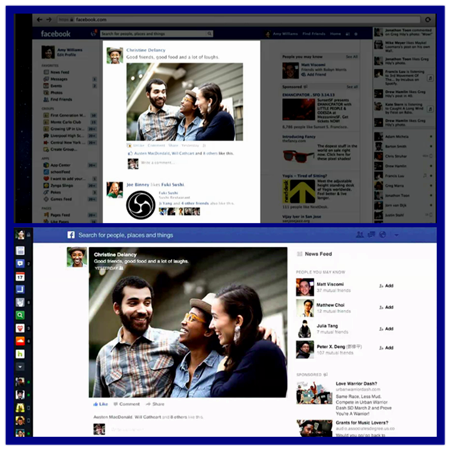Open the green h app icon in dark sidebar
450x450 pixels.
coord(20,354)
